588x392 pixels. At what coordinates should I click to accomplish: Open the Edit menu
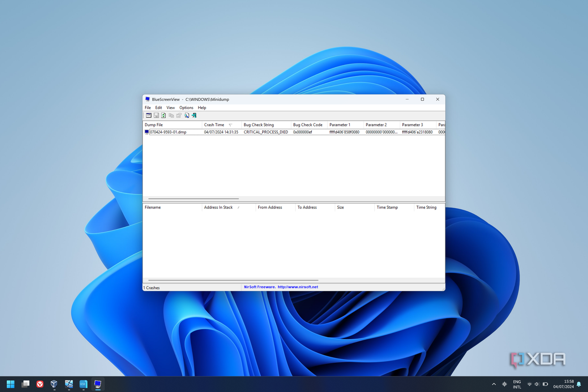[x=159, y=108]
